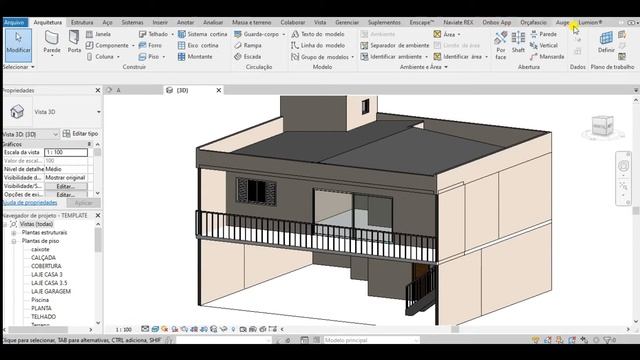Select the Por face opening tool
The height and width of the screenshot is (360, 640).
click(x=501, y=46)
